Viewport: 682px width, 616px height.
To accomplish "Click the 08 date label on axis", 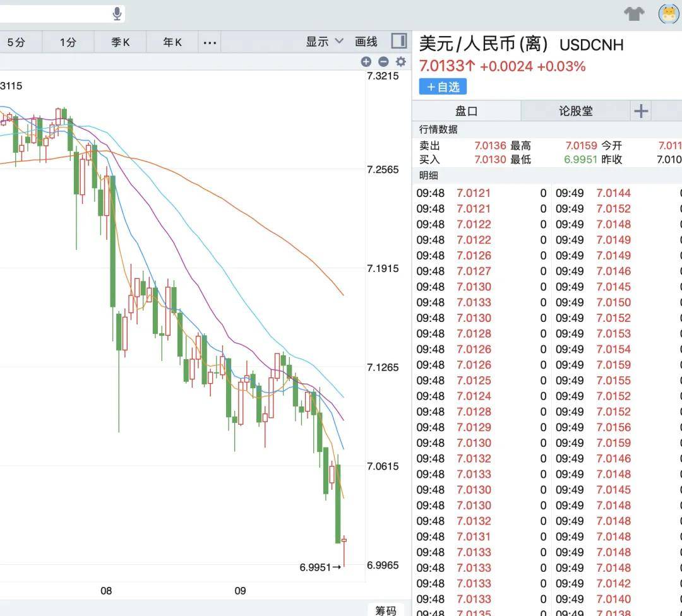I will [x=106, y=591].
